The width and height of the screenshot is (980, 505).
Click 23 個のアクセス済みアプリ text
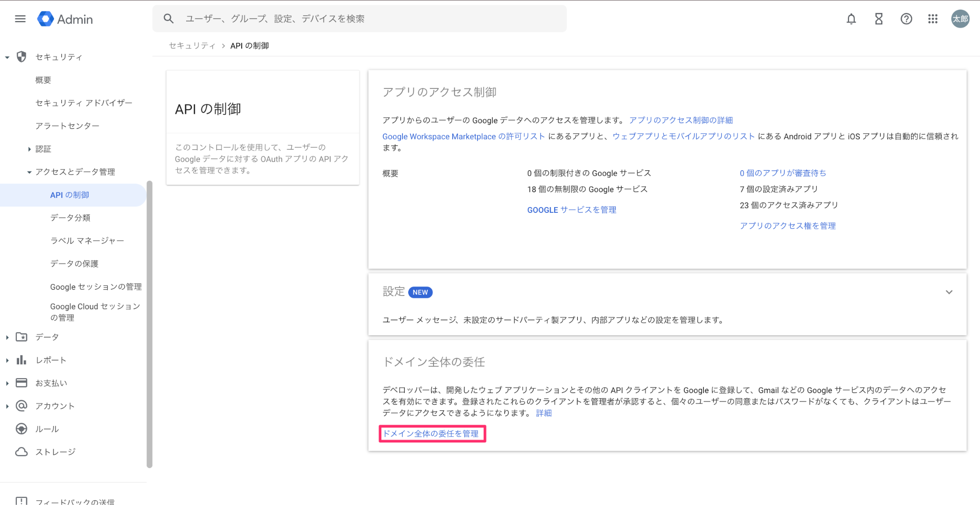tap(789, 205)
